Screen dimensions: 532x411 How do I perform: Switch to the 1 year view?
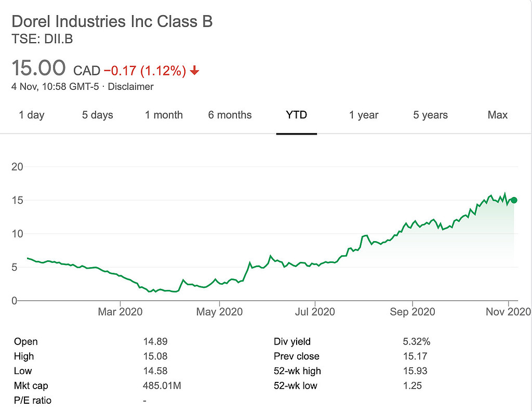coord(364,115)
